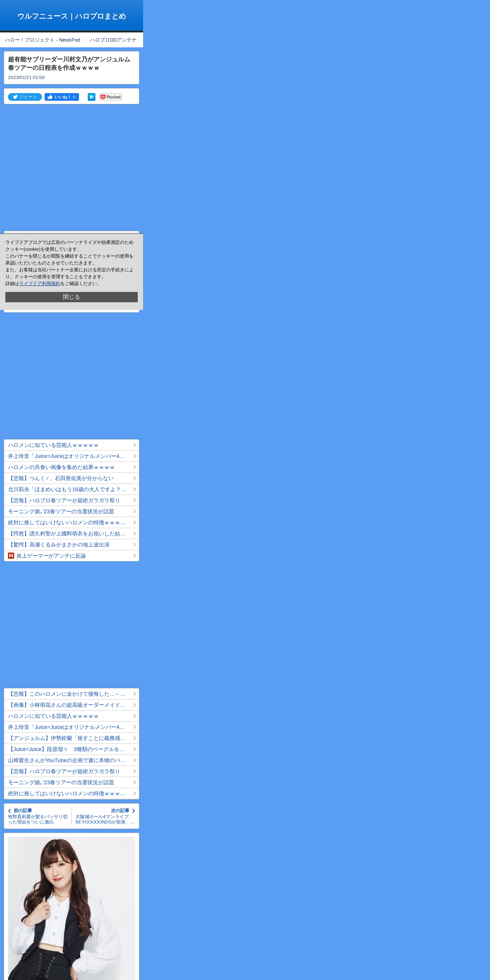
Task: Click site title ウルフニュース|ハロプロまとめ
Action: (x=71, y=16)
